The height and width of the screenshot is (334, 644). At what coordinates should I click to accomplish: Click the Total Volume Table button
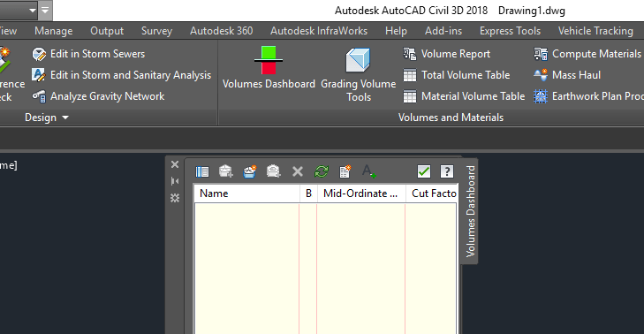coord(457,75)
